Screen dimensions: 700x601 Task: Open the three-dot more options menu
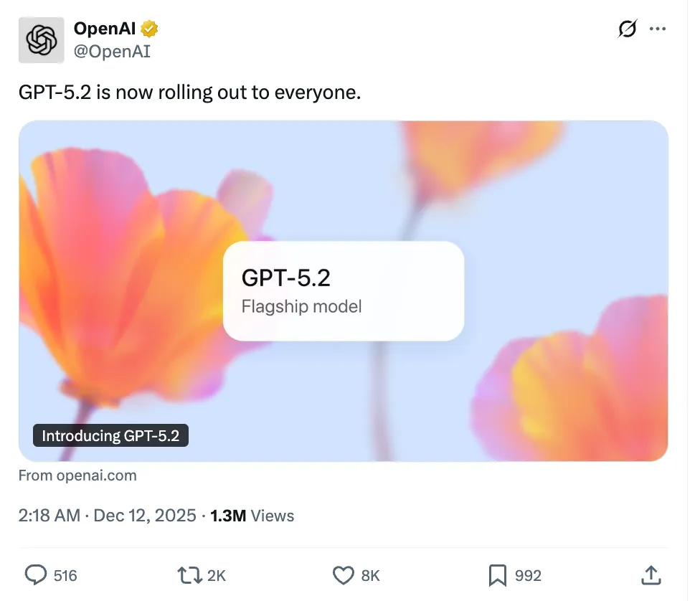(x=658, y=29)
